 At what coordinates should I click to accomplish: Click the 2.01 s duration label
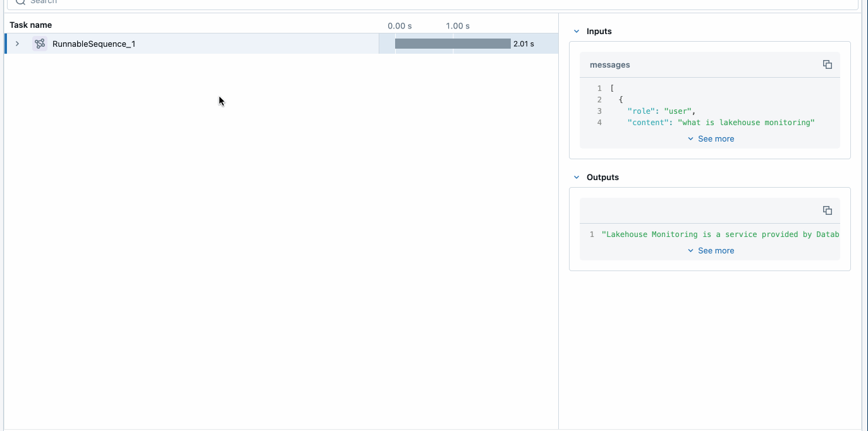tap(523, 44)
